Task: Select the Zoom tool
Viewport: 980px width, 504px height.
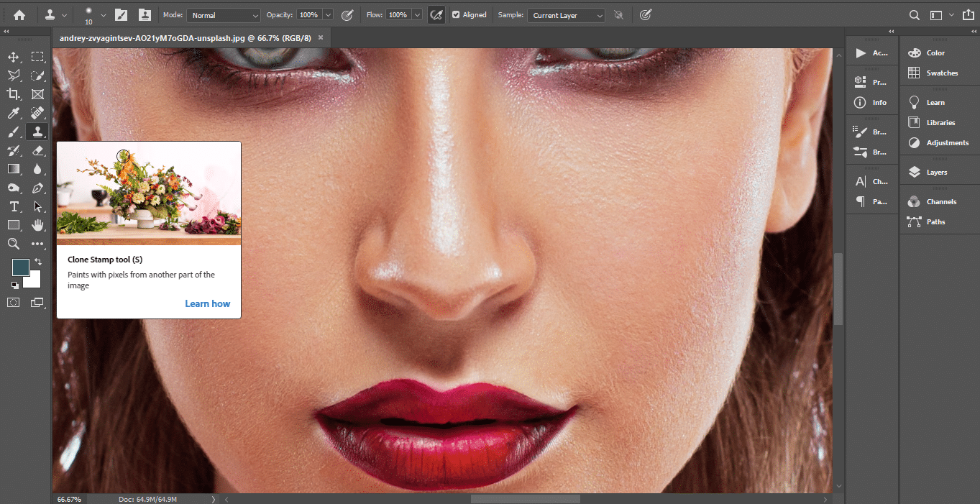Action: click(x=13, y=244)
